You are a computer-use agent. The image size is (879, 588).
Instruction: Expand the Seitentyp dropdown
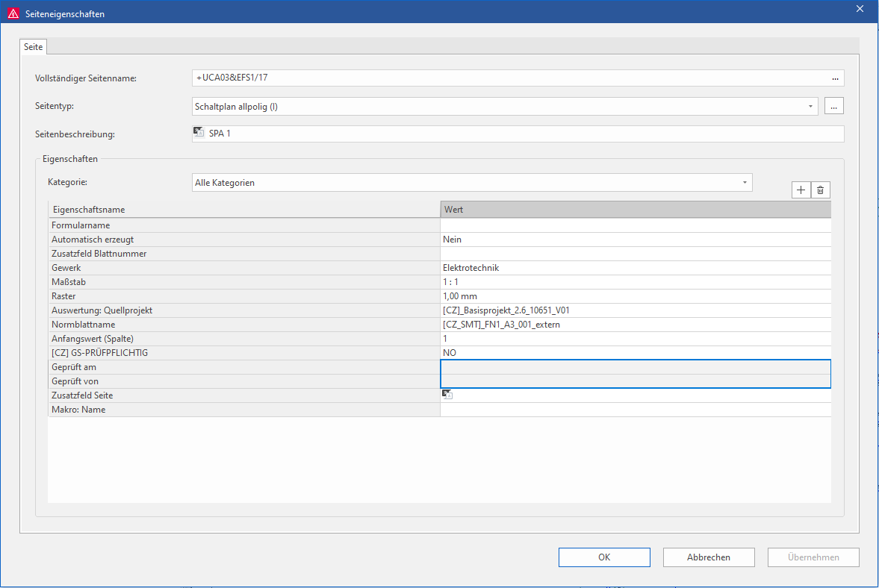pos(810,107)
